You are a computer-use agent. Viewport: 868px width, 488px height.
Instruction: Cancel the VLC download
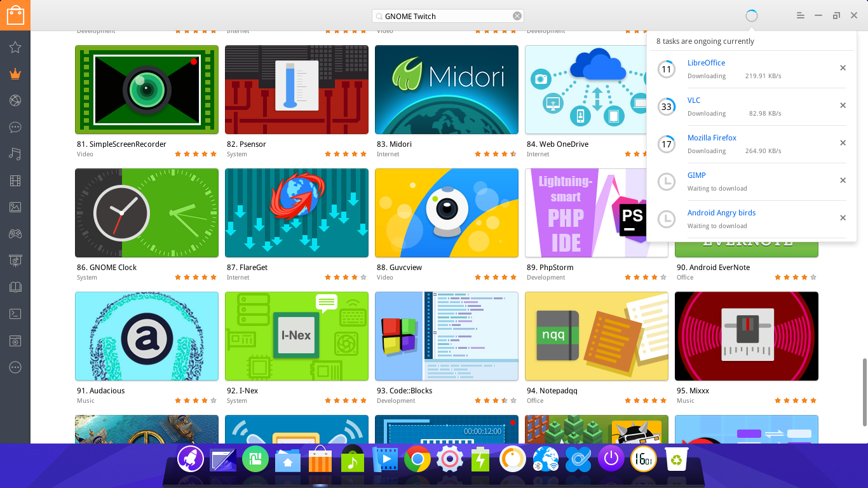[x=843, y=105]
